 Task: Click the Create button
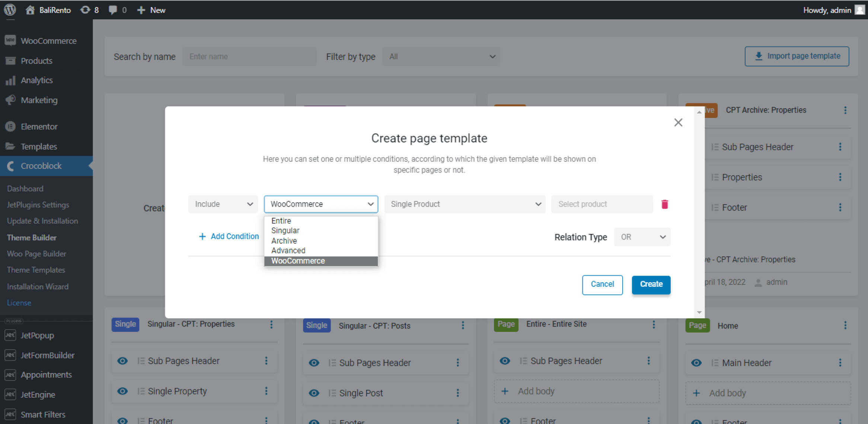tap(651, 285)
